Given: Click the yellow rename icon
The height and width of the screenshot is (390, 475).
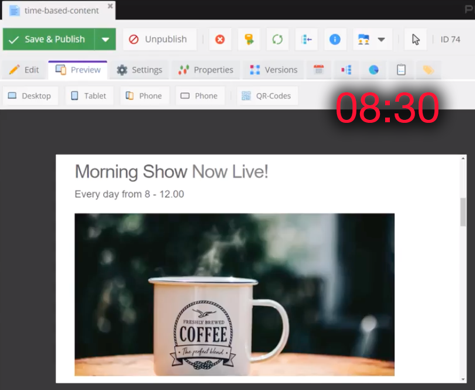Looking at the screenshot, I should click(x=249, y=40).
